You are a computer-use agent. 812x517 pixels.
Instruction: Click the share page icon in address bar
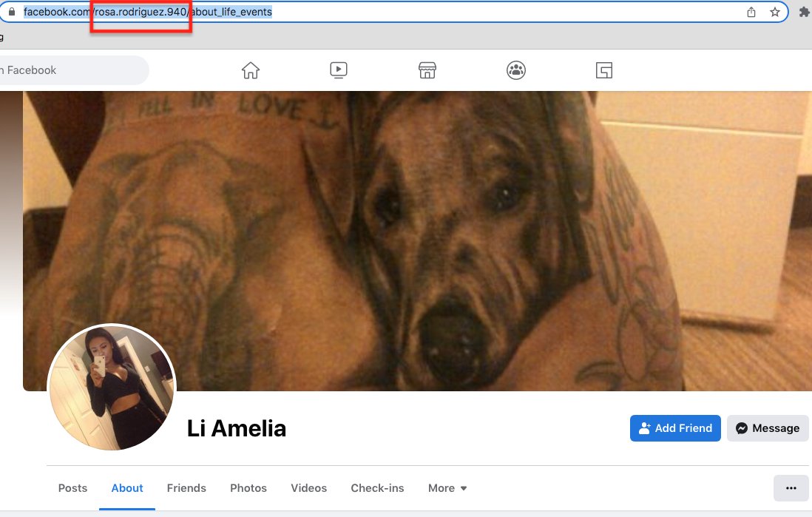(751, 12)
